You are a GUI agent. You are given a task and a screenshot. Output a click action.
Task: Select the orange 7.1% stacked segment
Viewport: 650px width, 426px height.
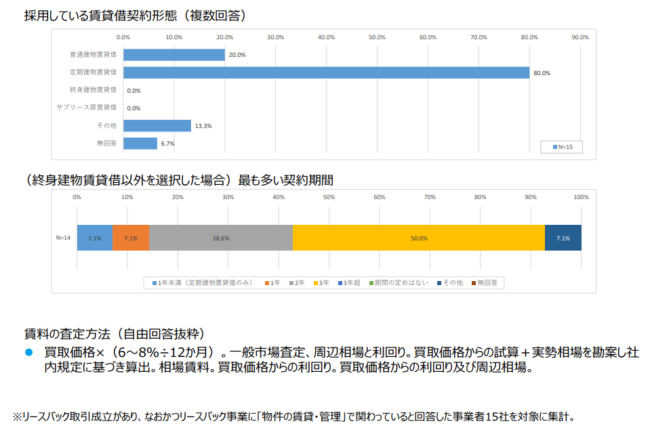(131, 238)
